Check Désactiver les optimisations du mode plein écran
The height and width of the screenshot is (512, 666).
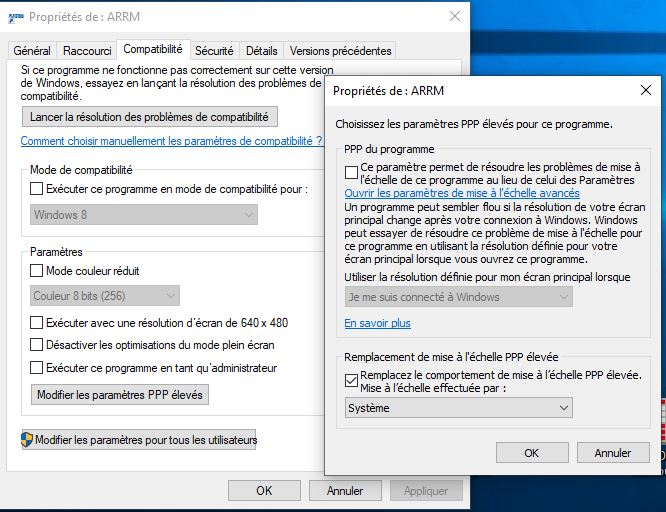click(37, 345)
